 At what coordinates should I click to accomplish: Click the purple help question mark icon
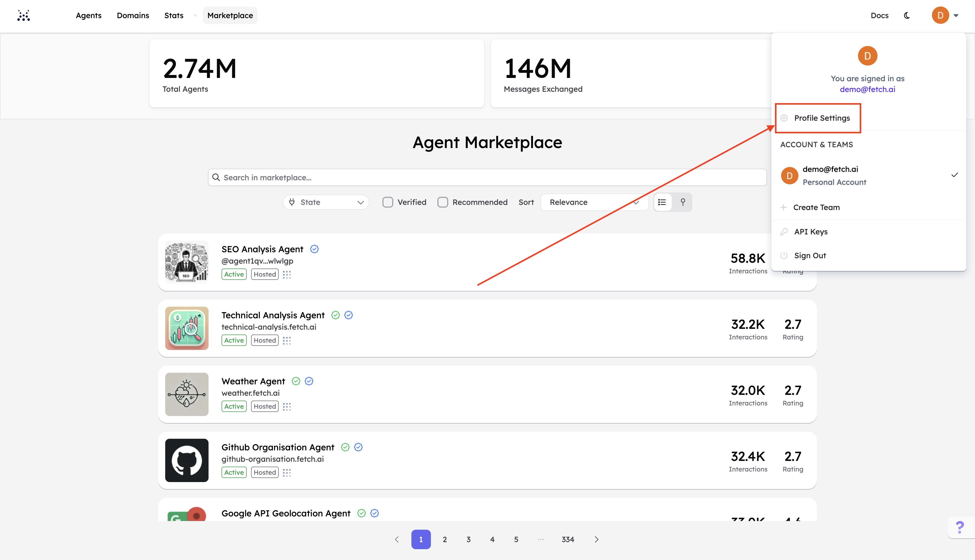pyautogui.click(x=960, y=527)
